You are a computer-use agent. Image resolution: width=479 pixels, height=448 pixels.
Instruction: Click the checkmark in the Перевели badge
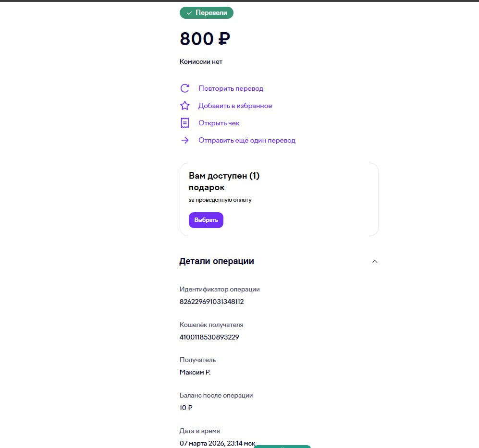click(x=189, y=13)
